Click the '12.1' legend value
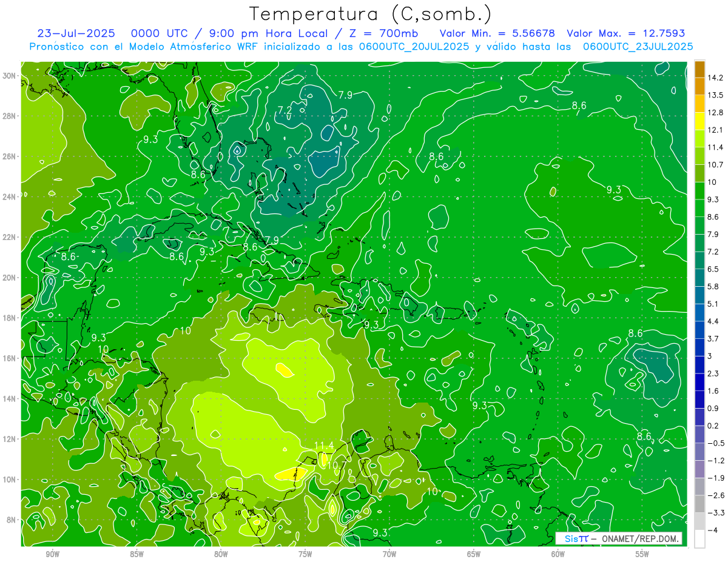Viewport: 728px width, 562px height. coord(716,130)
